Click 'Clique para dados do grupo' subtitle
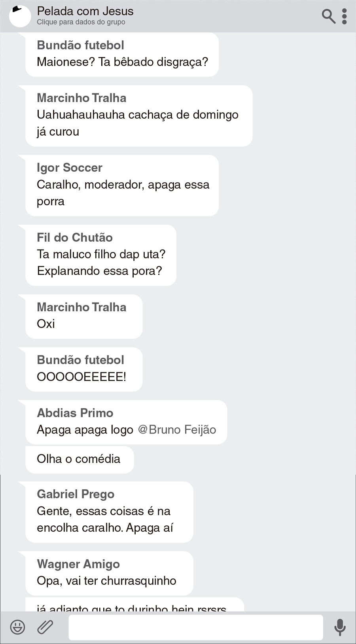Screen dimensions: 356x644 pos(81,22)
